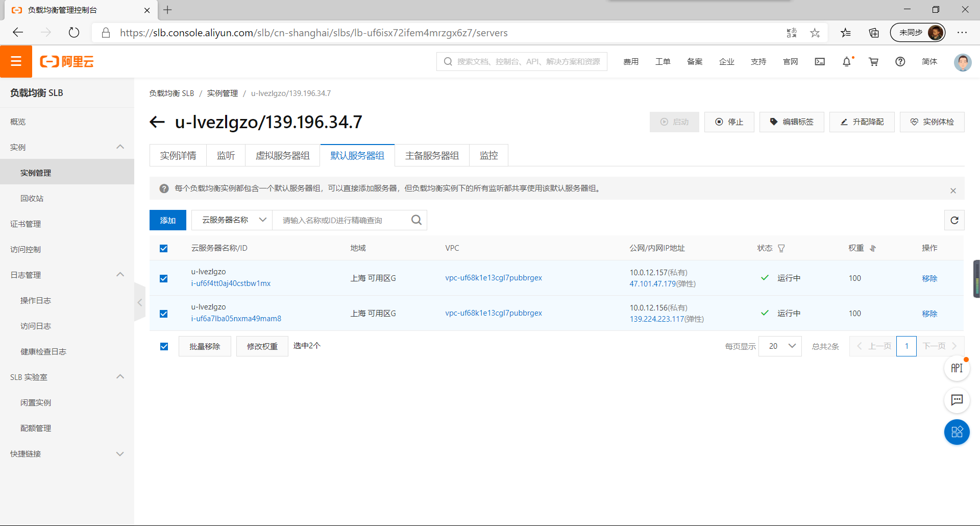
Task: Click the 停止 button
Action: pyautogui.click(x=729, y=122)
